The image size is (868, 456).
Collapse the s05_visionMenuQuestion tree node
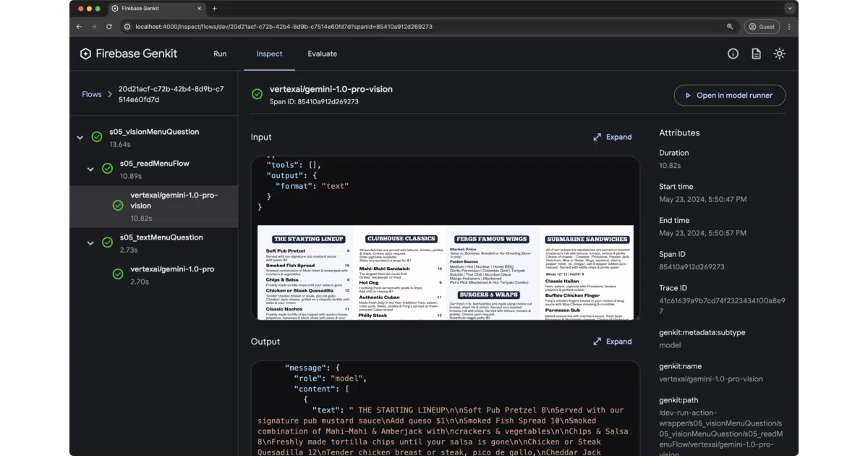pos(80,138)
